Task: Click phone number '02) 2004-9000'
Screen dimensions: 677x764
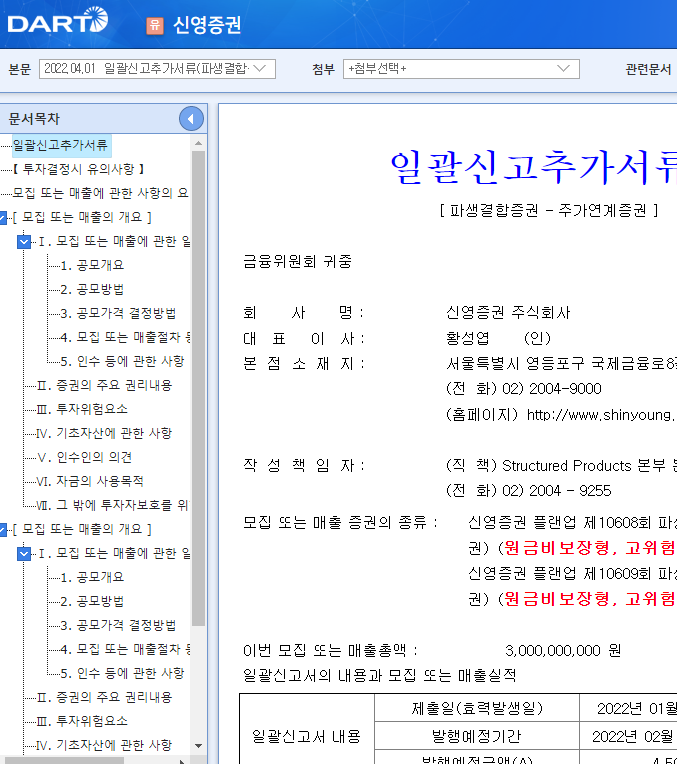Action: [552, 389]
